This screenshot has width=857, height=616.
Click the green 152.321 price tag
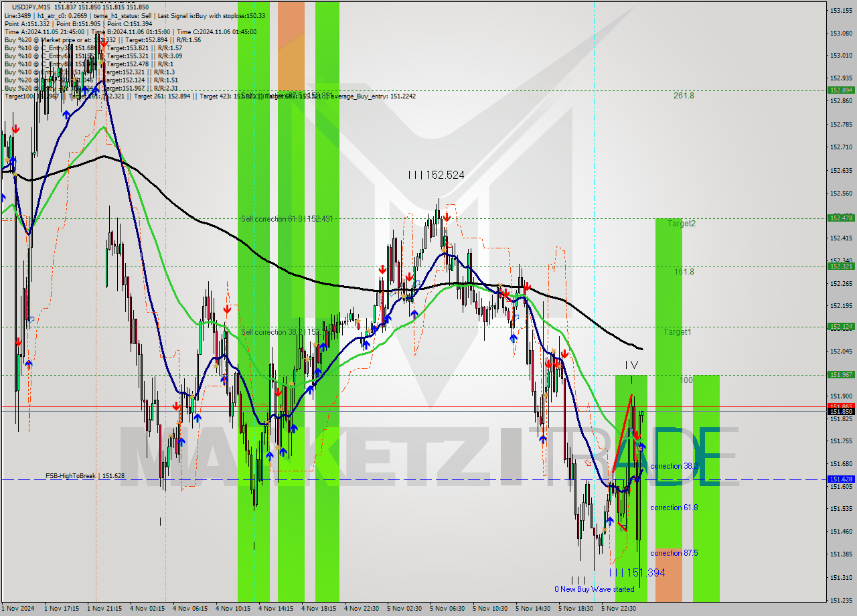841,266
